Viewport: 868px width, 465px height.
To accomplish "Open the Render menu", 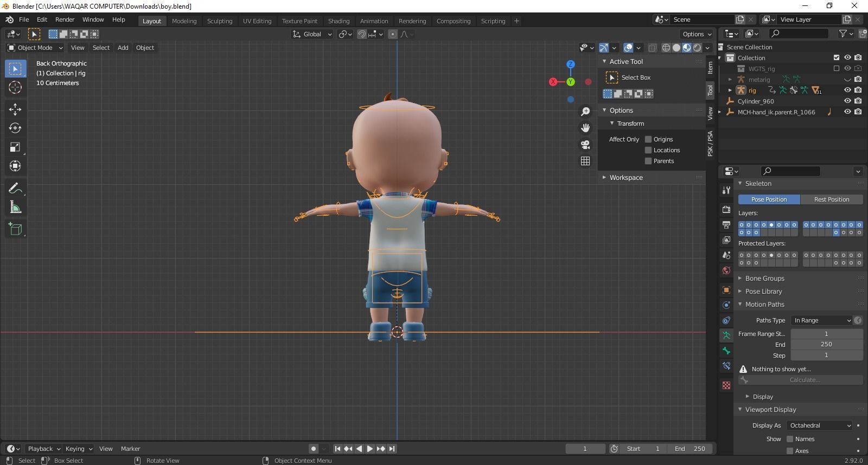I will (x=65, y=20).
